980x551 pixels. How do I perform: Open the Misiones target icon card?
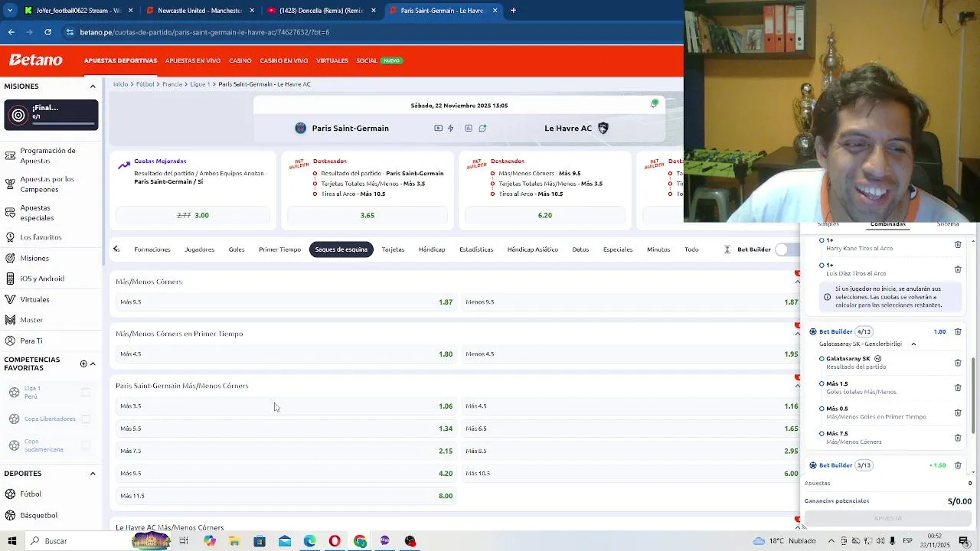[51, 115]
